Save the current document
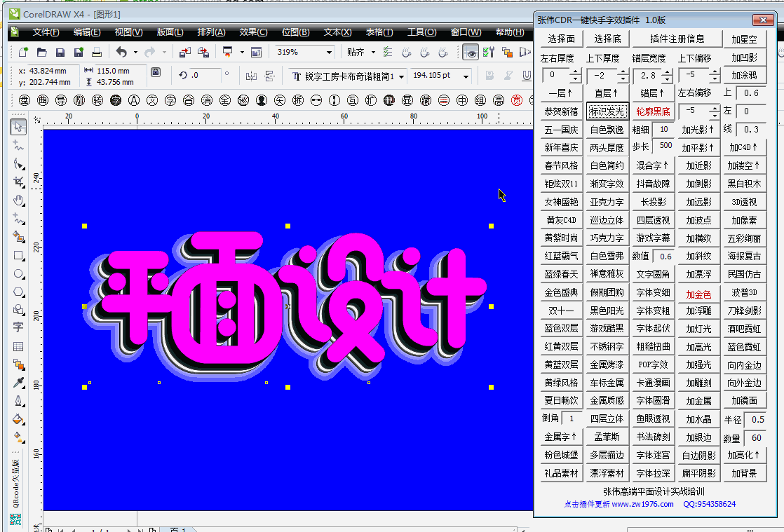 click(x=60, y=52)
